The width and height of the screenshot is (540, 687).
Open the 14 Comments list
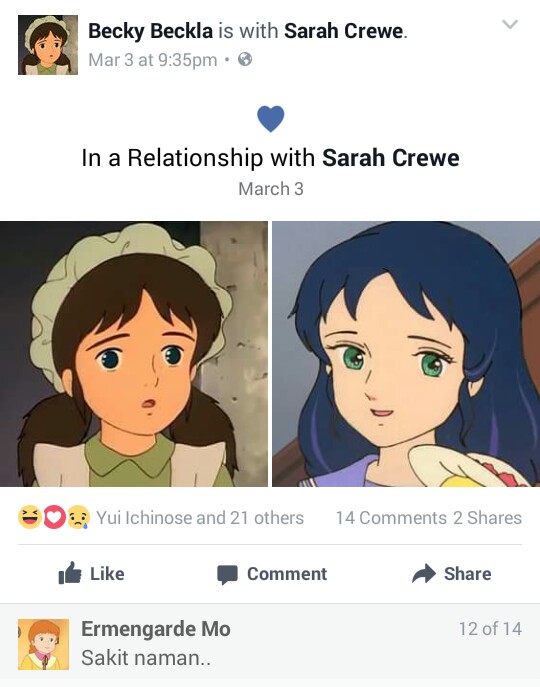(x=391, y=518)
